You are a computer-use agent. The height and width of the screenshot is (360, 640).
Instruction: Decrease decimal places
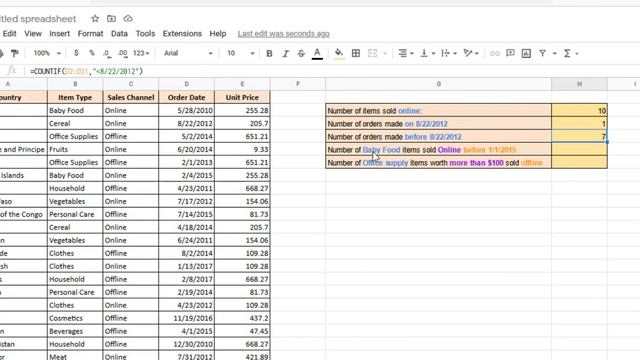point(107,53)
